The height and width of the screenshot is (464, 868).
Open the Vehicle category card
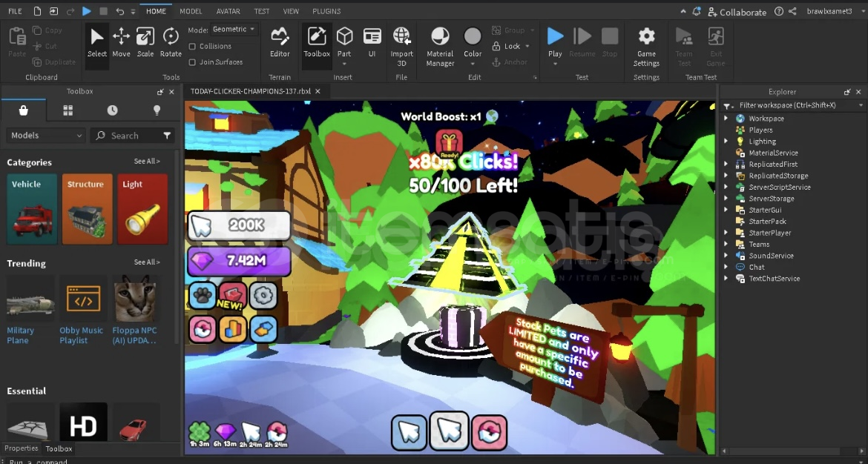[x=32, y=209]
